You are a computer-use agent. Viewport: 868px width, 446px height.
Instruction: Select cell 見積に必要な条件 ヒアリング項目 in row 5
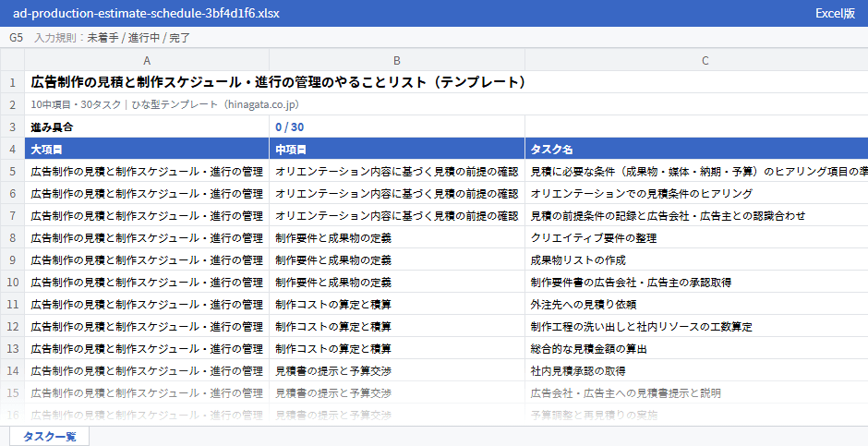coord(696,172)
